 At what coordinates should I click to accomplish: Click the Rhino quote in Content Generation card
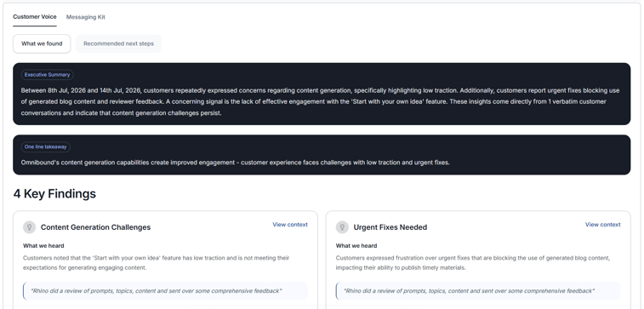[x=165, y=291]
